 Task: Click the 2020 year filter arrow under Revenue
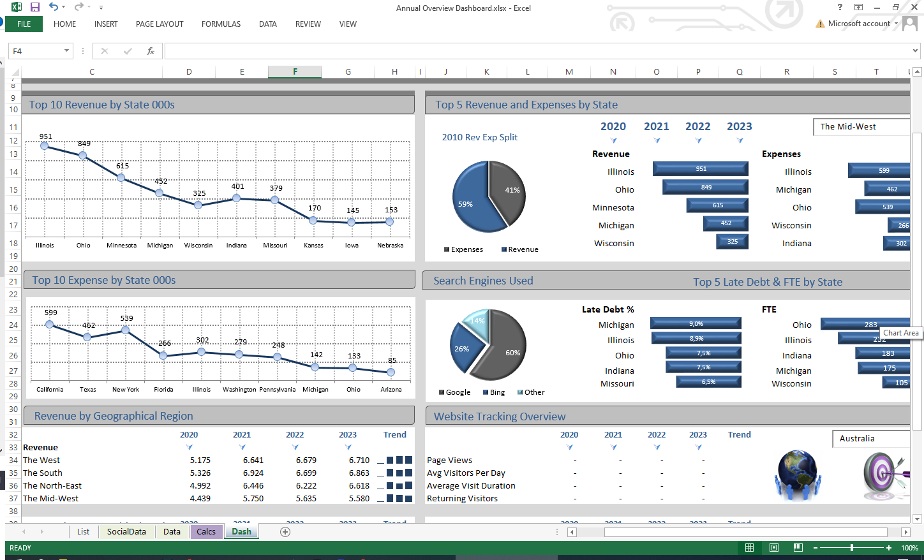[x=189, y=447]
